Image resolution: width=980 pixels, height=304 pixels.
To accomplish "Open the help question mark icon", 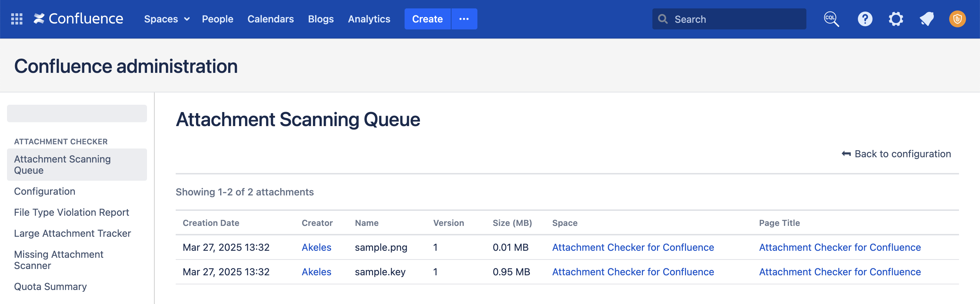I will (865, 19).
